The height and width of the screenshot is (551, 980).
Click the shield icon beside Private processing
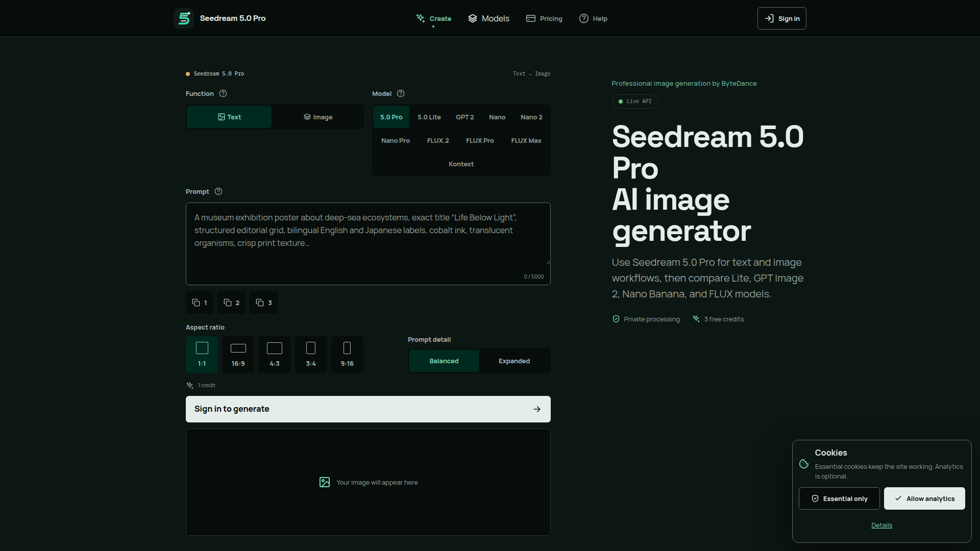point(616,319)
